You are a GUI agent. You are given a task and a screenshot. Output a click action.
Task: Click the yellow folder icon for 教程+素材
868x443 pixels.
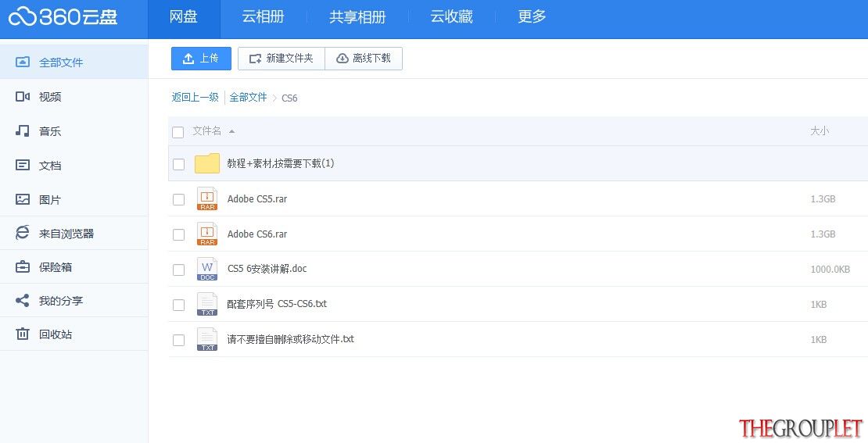tap(207, 164)
